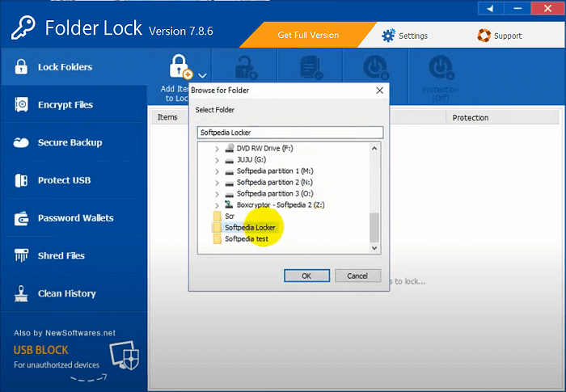The height and width of the screenshot is (392, 566).
Task: Expand the Boxcryptor - Softpedia 2 (Z:) node
Action: pos(217,205)
